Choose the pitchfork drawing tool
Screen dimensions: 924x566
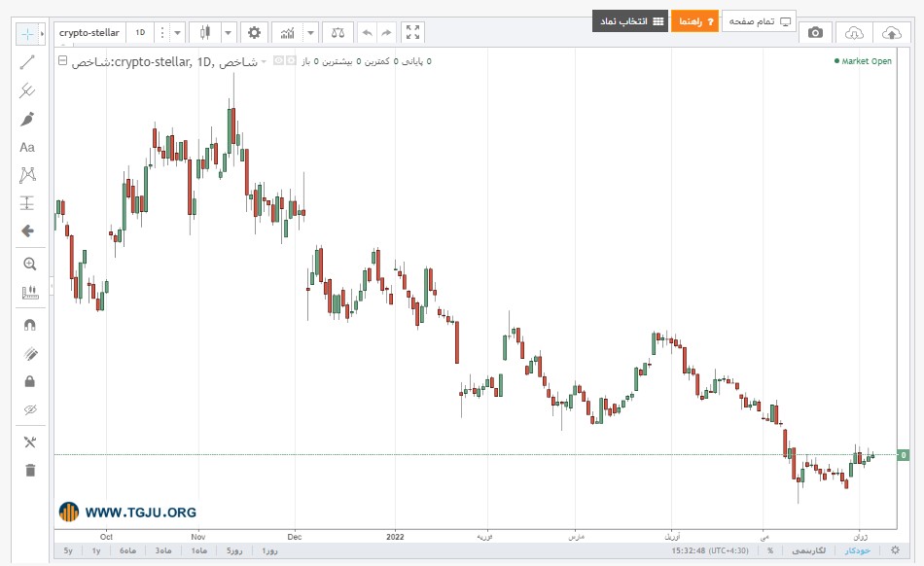point(27,90)
